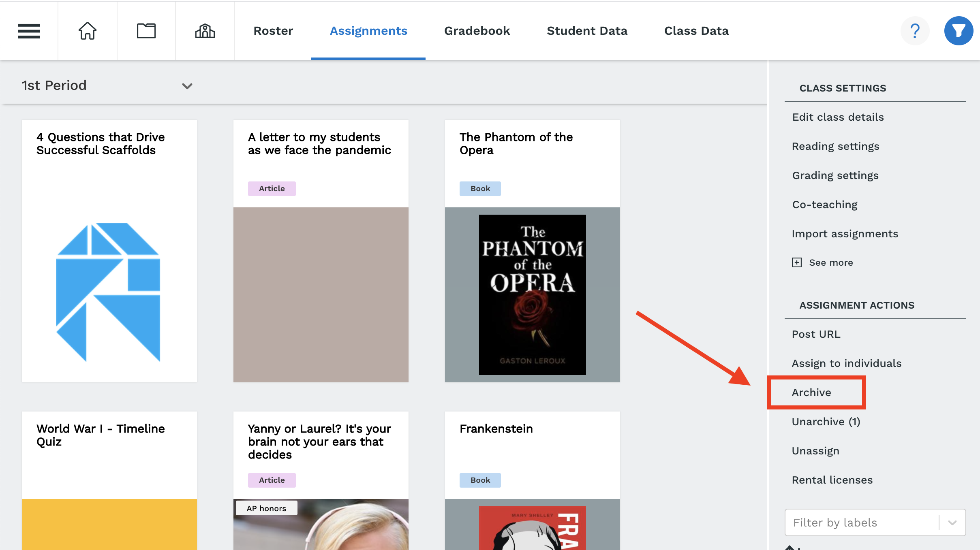Open the World War I Timeline Quiz title

pyautogui.click(x=101, y=435)
